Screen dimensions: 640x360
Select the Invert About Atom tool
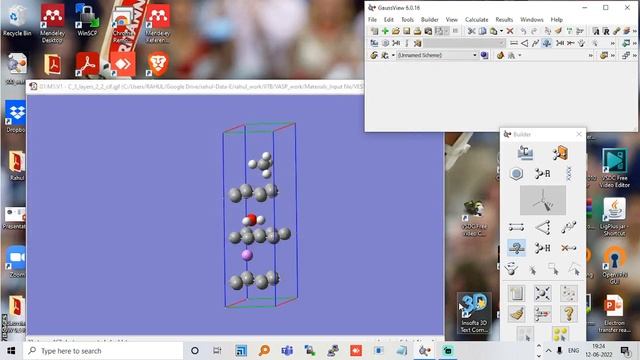click(x=511, y=269)
